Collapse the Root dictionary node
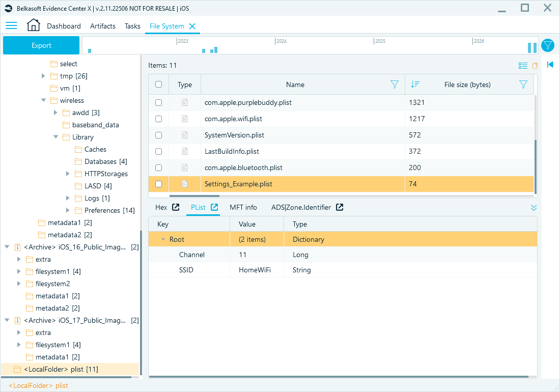The image size is (560, 392). (x=163, y=239)
